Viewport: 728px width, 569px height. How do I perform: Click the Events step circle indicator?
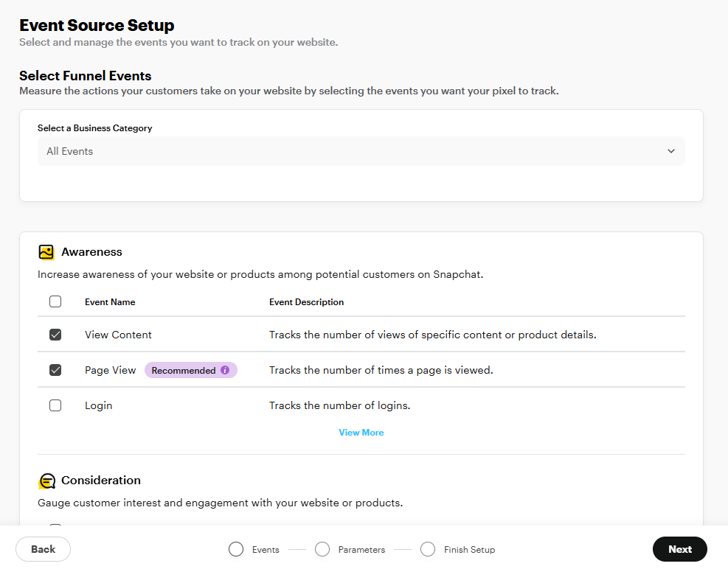(x=236, y=549)
